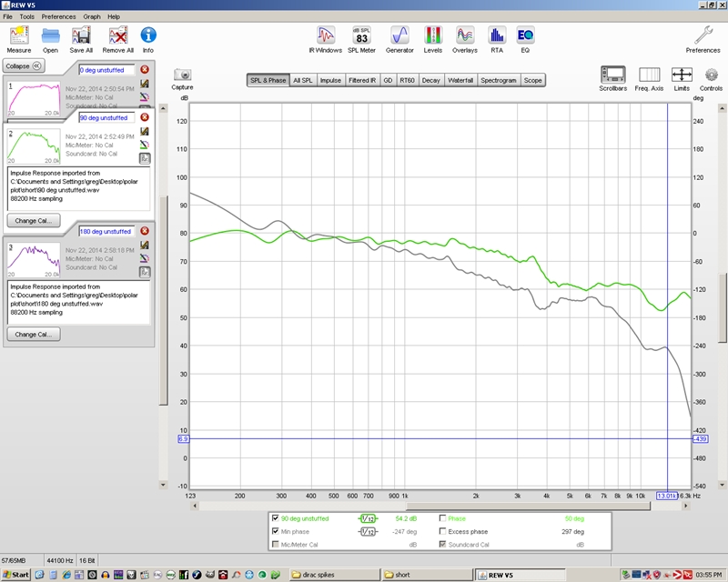Collapse notes for 180 deg unstuffed measurement
Viewport: 728px width, 582px height.
tap(145, 272)
